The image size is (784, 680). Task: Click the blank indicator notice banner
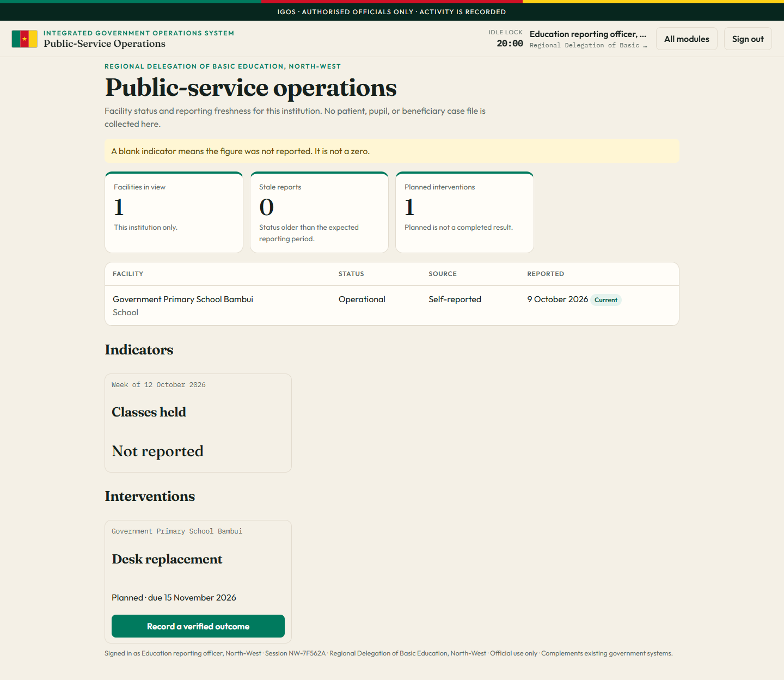pos(392,151)
